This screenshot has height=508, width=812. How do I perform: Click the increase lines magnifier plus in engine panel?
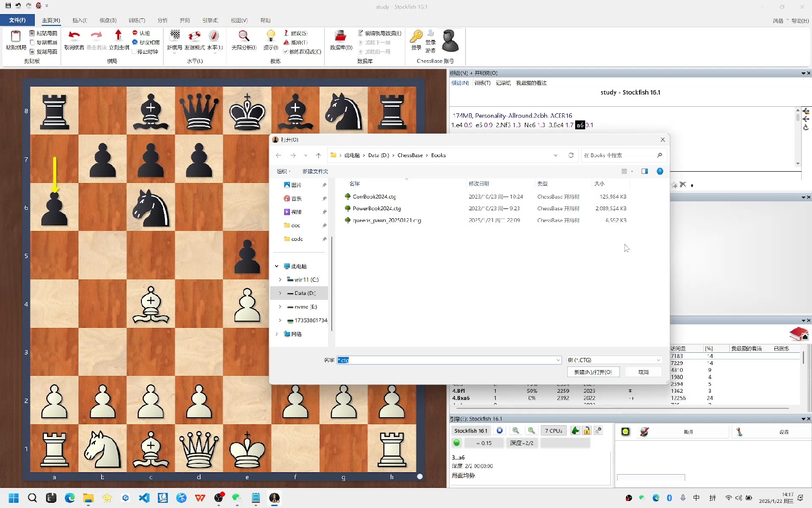516,430
